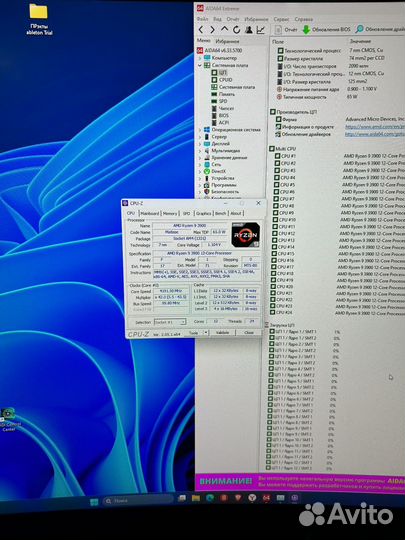Image resolution: width=405 pixels, height=540 pixels.
Task: Select Память item in tree
Action: click(223, 94)
